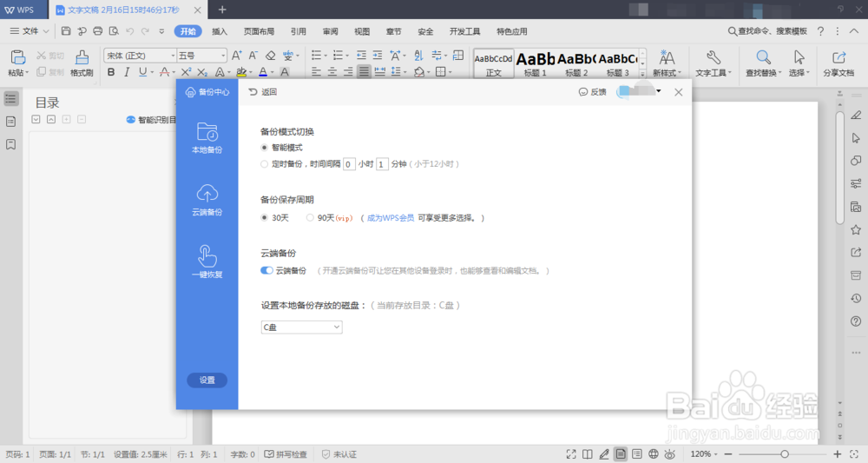868x463 pixels.
Task: Switch to the 视图 ribbon tab
Action: (x=362, y=31)
